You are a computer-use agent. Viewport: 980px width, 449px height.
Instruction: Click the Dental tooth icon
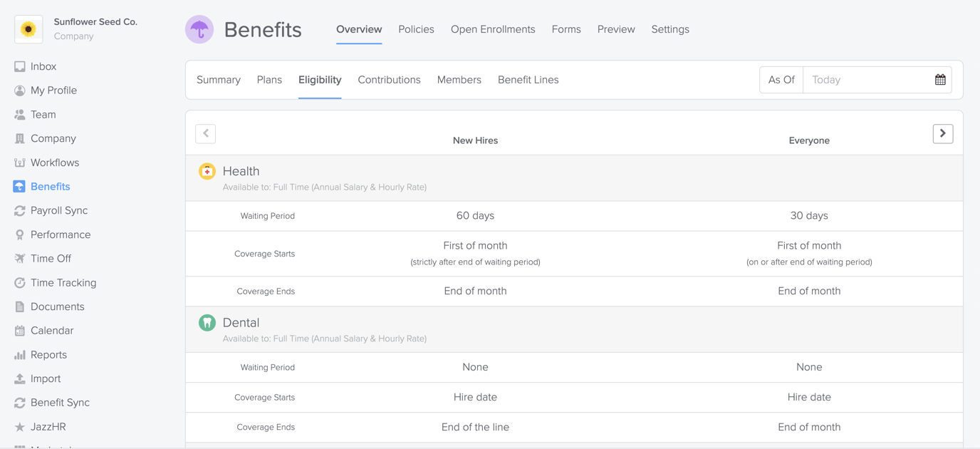coord(207,322)
